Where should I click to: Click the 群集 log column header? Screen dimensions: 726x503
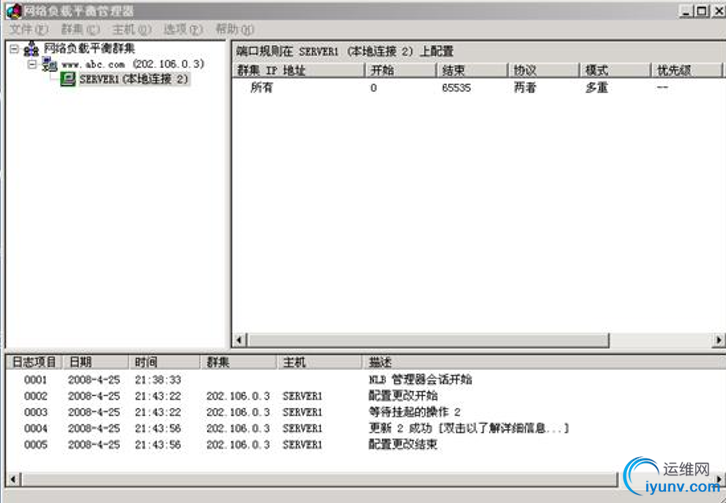pos(238,362)
